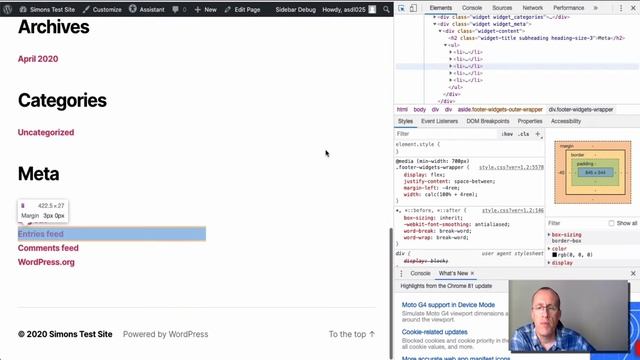Open the Performance tab
The width and height of the screenshot is (640, 360).
click(x=569, y=8)
